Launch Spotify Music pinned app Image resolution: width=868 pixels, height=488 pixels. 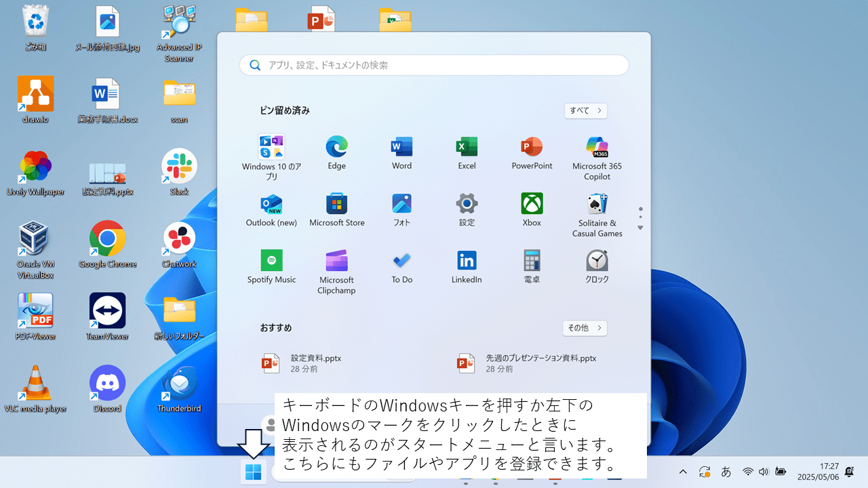tap(271, 266)
